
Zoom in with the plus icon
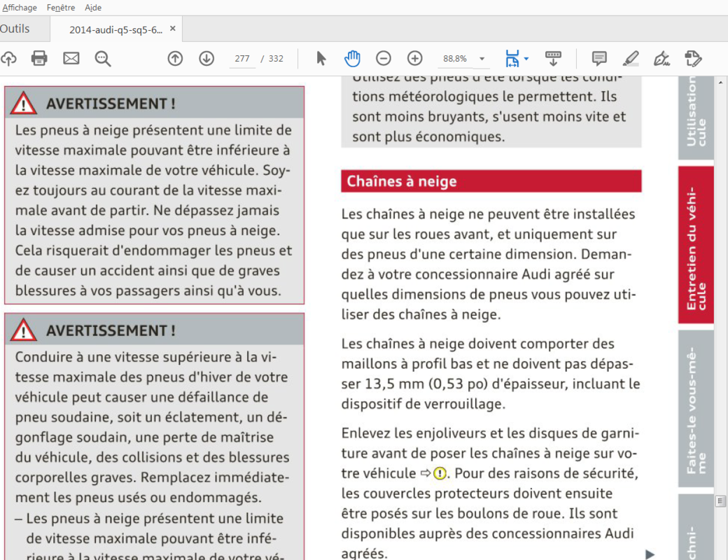(x=415, y=58)
